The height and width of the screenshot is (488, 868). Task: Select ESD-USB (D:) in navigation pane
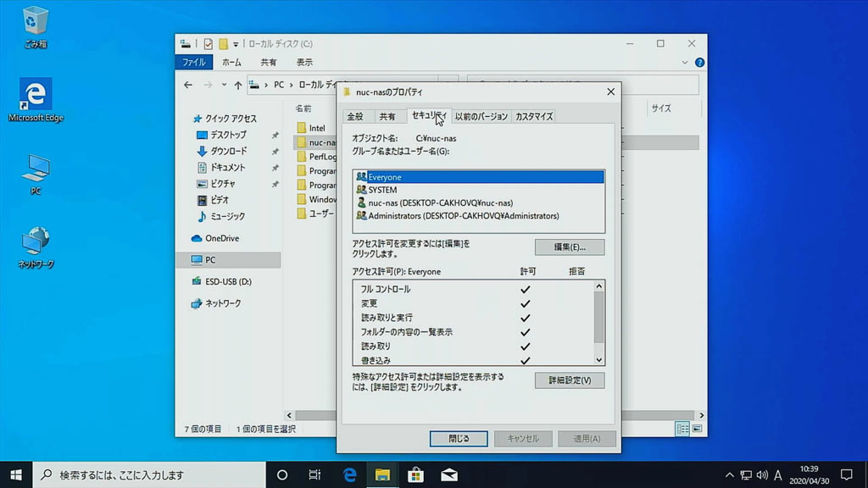pos(228,281)
